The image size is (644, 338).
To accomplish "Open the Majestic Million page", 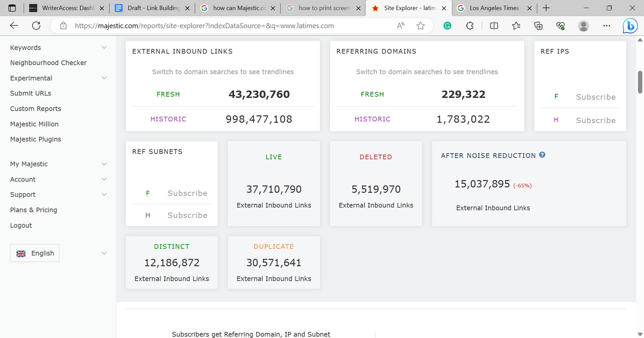I will coord(34,124).
